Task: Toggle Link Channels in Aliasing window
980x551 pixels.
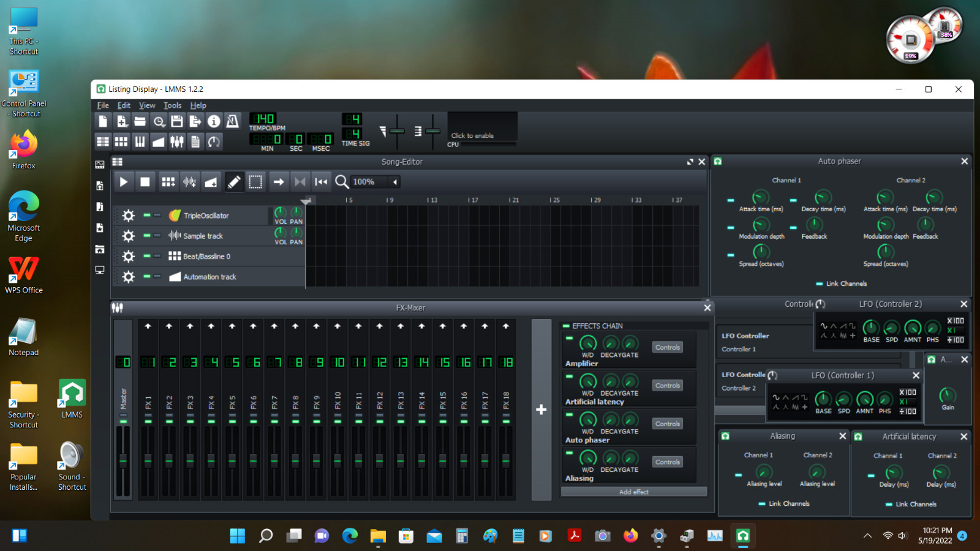Action: coord(762,504)
